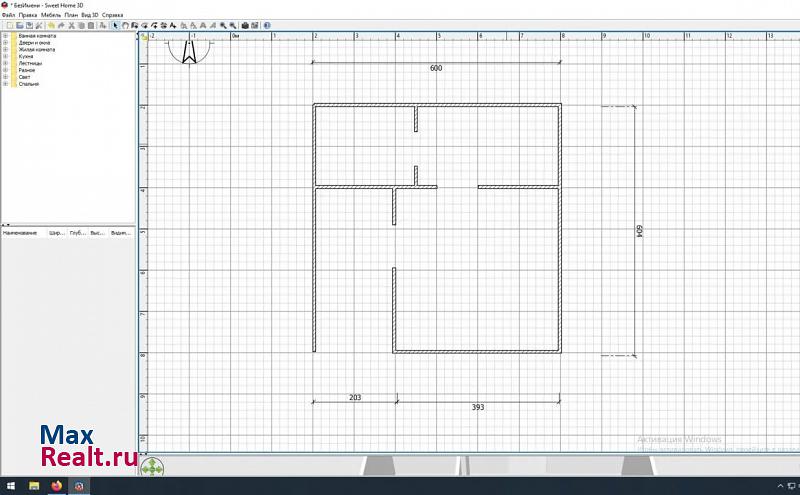Expand the Кухня furniture category
Screen dimensions: 800x495
pyautogui.click(x=5, y=57)
